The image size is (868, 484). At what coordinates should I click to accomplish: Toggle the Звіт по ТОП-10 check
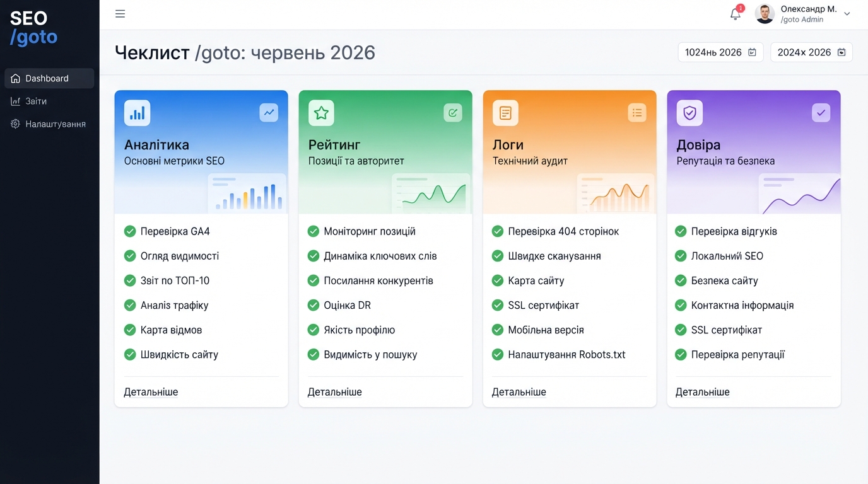tap(130, 280)
